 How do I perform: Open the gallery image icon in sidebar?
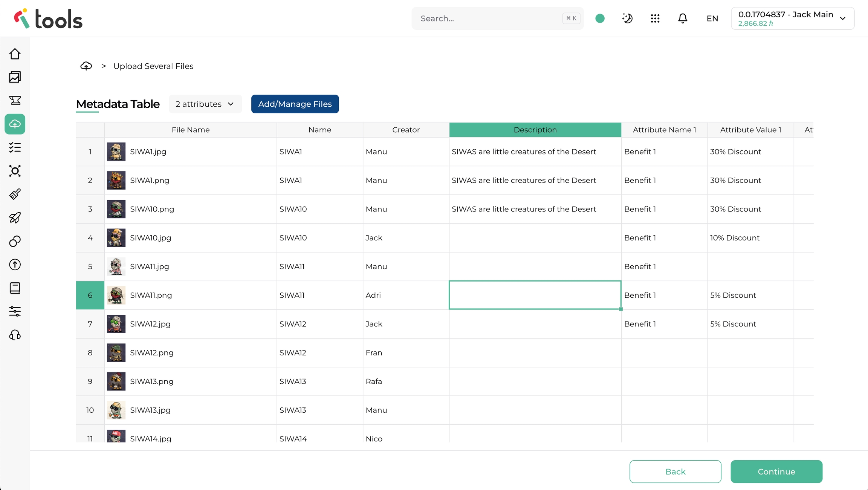15,77
